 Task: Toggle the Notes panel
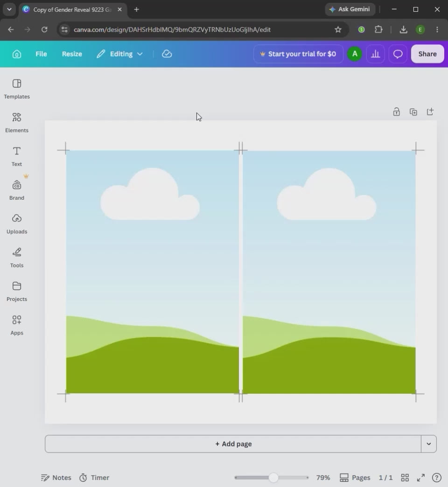coord(56,478)
